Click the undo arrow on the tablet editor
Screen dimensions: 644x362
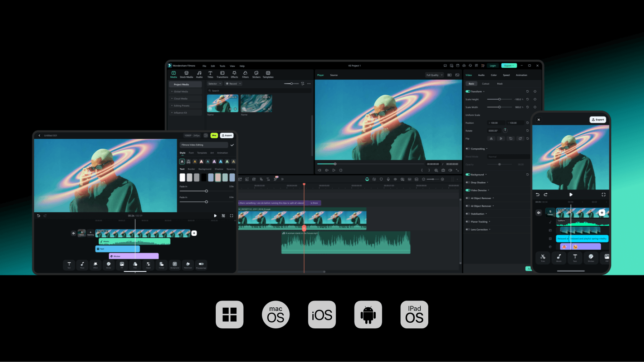[39, 216]
